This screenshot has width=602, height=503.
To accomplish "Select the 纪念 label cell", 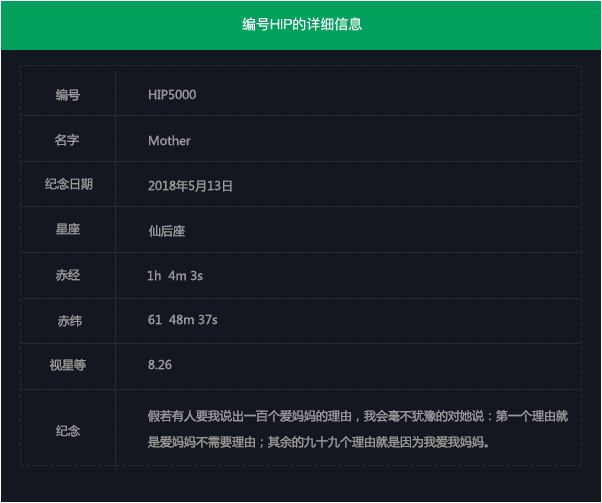I will (x=68, y=430).
